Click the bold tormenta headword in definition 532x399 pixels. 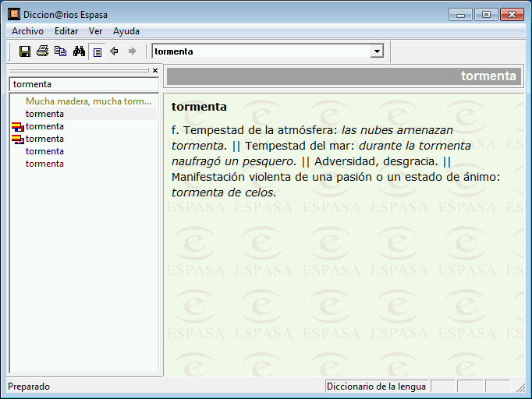coord(199,107)
